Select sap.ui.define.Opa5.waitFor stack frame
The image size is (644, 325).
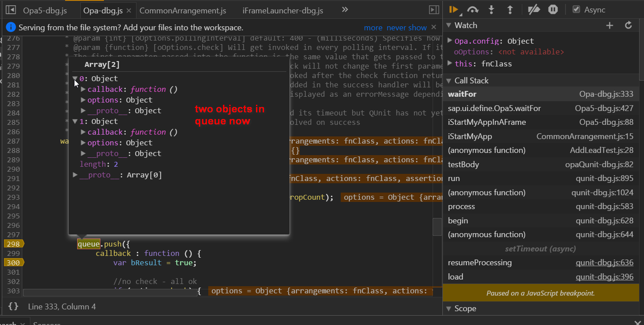pos(541,108)
